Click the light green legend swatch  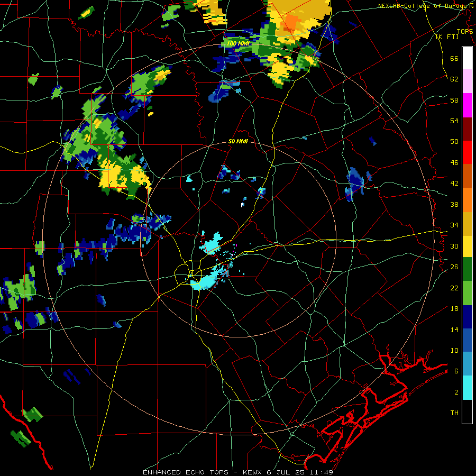click(467, 293)
